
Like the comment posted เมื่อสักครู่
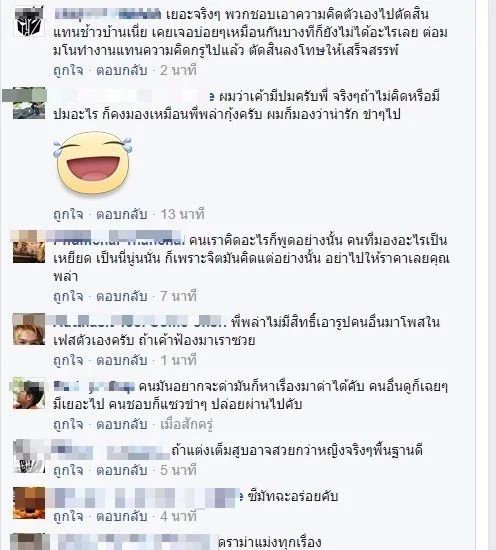[x=68, y=424]
